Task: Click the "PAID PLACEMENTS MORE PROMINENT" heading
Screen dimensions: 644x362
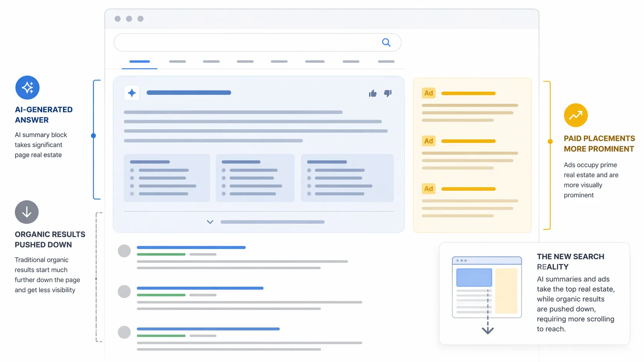Action: click(599, 143)
